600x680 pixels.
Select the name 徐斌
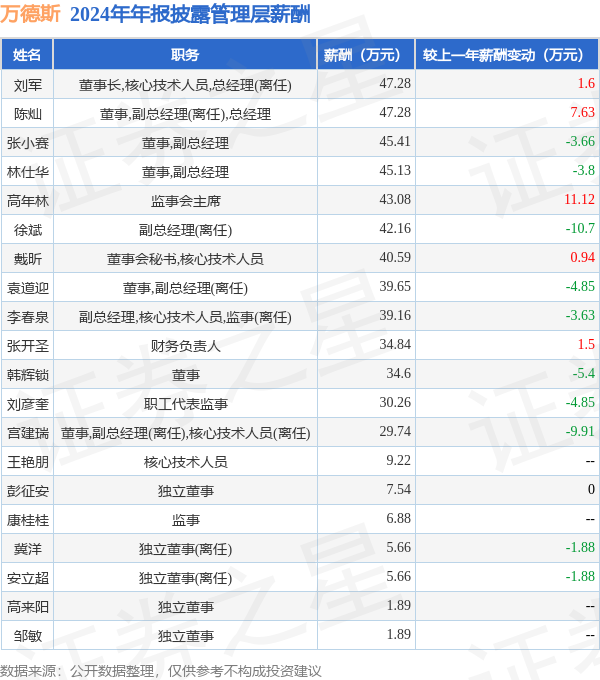point(28,230)
